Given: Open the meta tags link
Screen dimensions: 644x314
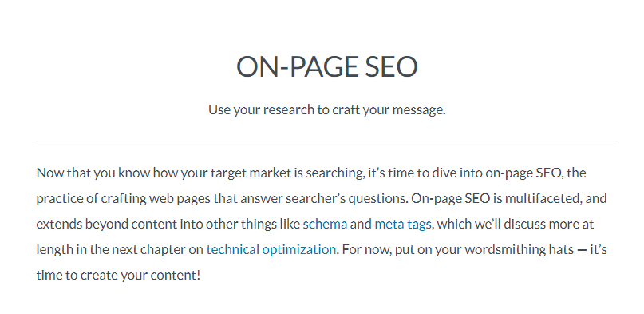Looking at the screenshot, I should tap(403, 225).
